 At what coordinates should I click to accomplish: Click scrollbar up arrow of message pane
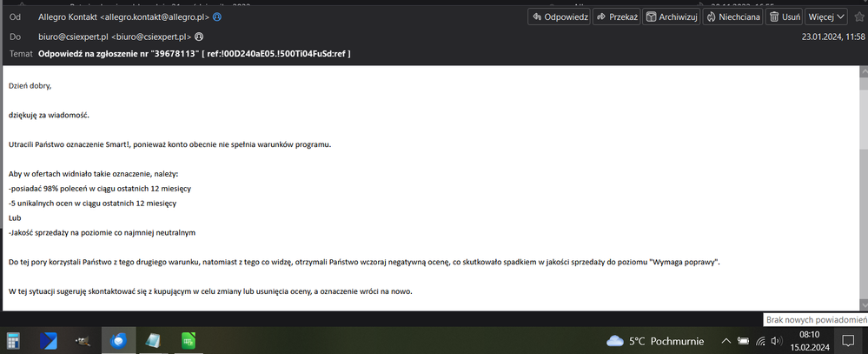tap(863, 71)
